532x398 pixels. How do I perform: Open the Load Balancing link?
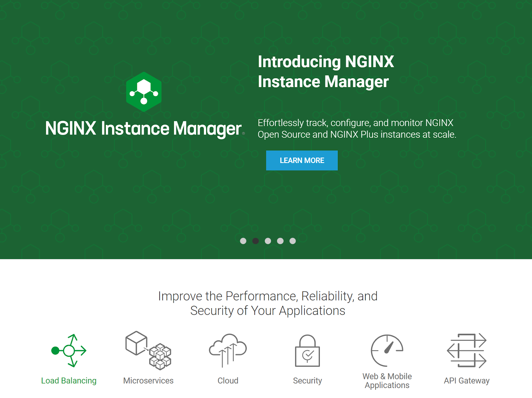69,380
